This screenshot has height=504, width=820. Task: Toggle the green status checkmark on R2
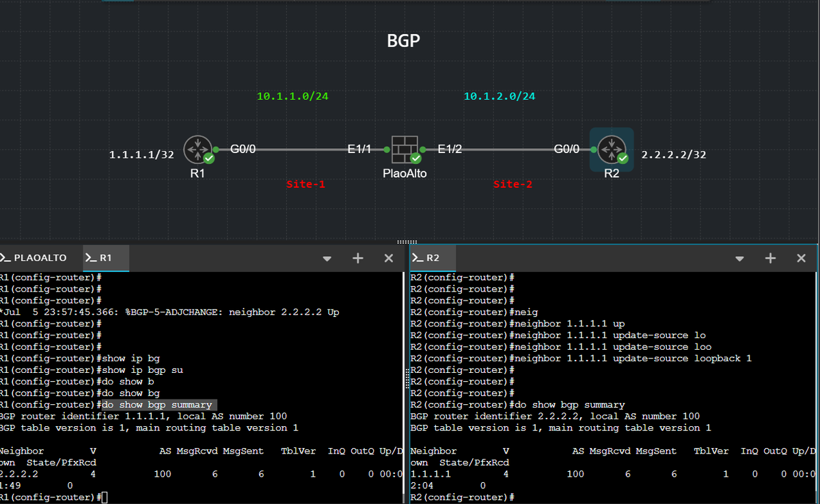[621, 159]
